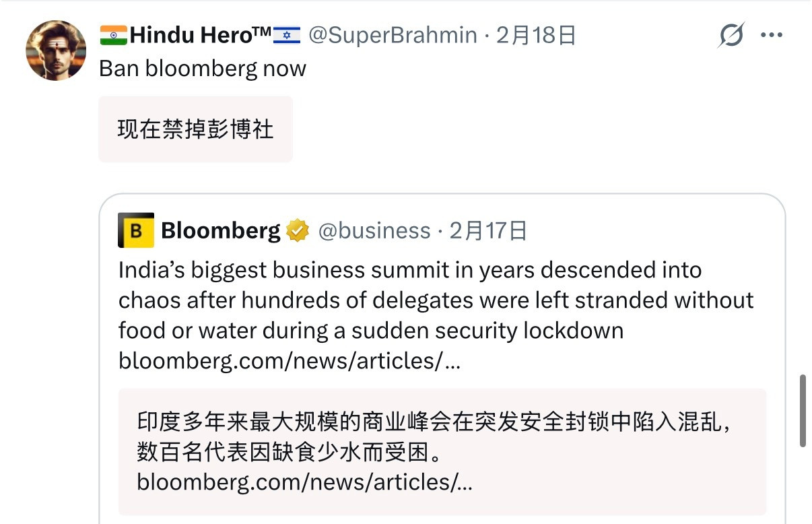Click the 2月18日 timestamp
The width and height of the screenshot is (812, 524).
pos(535,35)
